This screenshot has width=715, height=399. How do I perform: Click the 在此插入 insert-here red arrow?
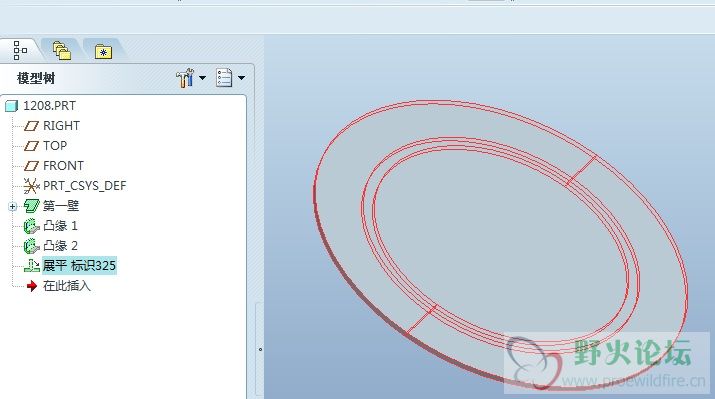32,286
